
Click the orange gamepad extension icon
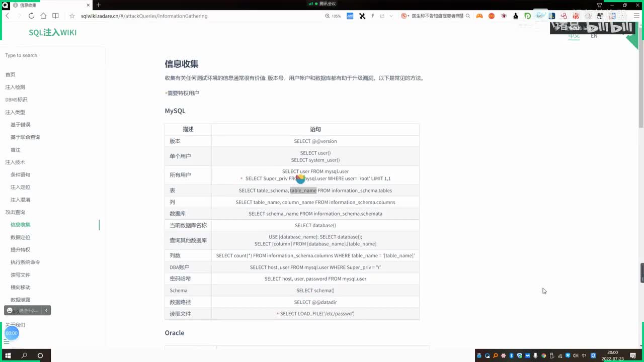click(479, 16)
